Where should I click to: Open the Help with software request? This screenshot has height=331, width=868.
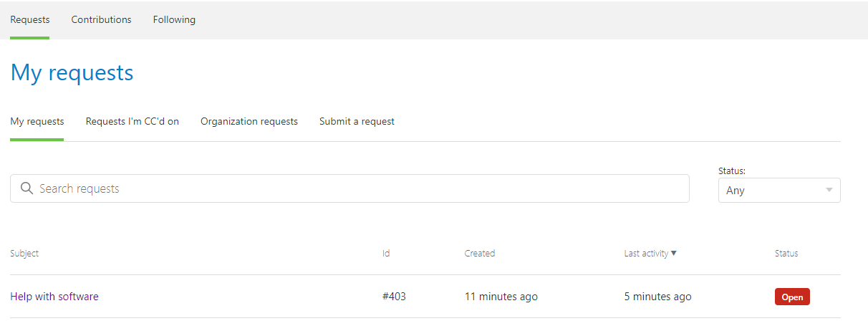[54, 297]
